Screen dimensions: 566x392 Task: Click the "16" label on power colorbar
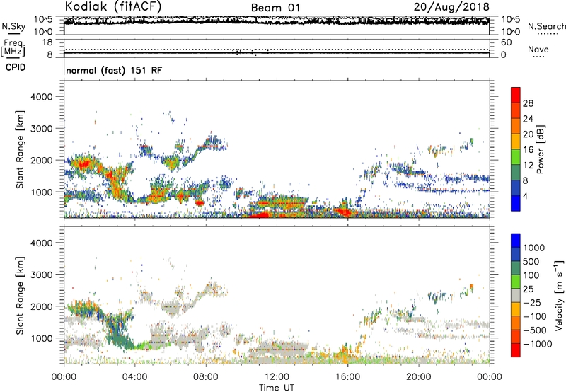click(x=528, y=150)
